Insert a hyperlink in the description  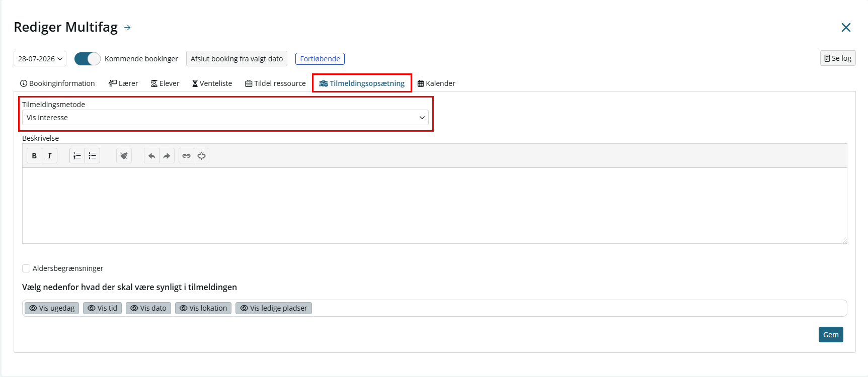coord(186,156)
